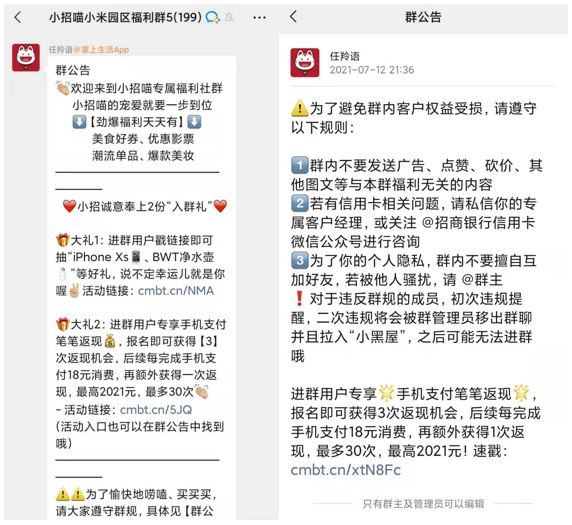
Task: Tap the 任羚语 sender name in the announcement
Action: tap(345, 56)
